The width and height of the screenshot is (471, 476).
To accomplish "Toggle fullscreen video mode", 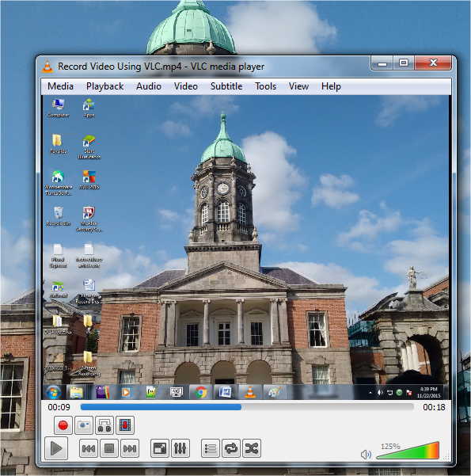I will click(x=160, y=448).
